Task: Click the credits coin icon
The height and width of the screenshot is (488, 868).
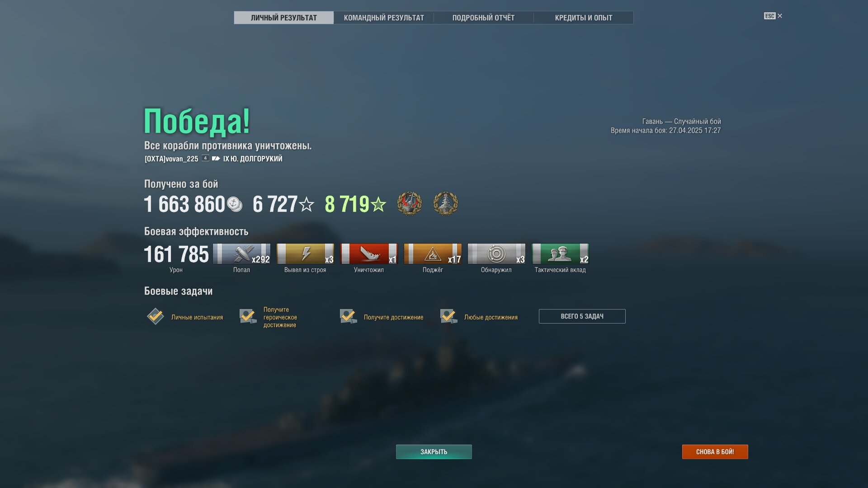Action: (x=234, y=204)
